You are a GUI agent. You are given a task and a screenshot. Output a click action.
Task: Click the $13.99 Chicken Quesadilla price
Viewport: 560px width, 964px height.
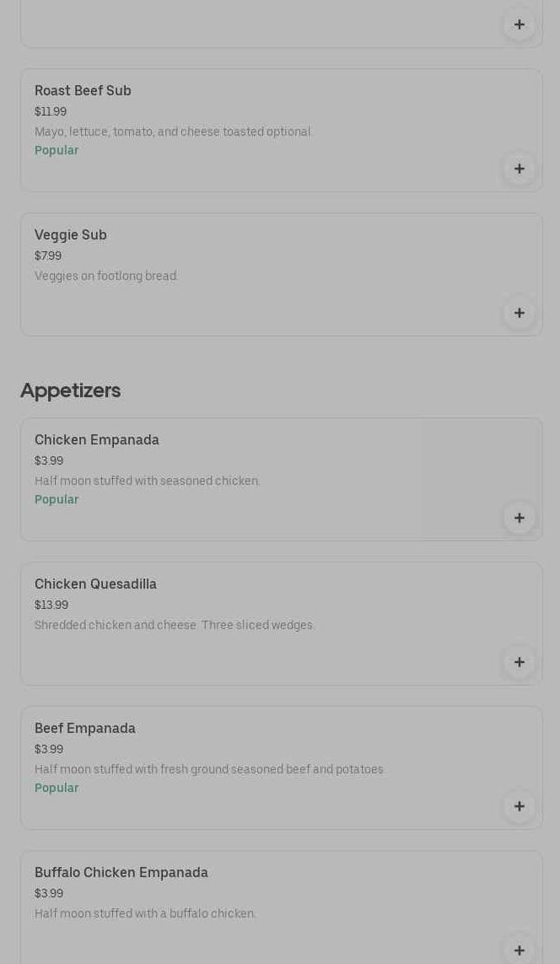tap(51, 605)
